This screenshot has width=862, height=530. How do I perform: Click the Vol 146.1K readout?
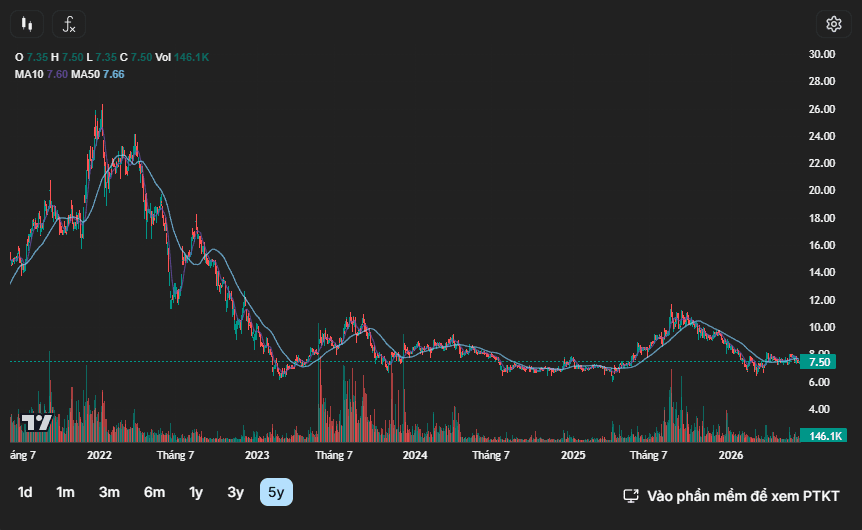pyautogui.click(x=182, y=57)
